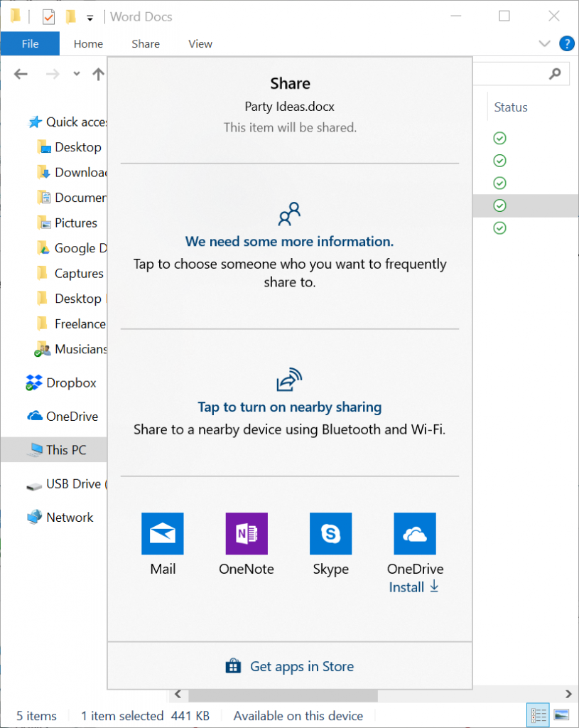Open the View ribbon tab
The width and height of the screenshot is (579, 728).
coord(200,43)
